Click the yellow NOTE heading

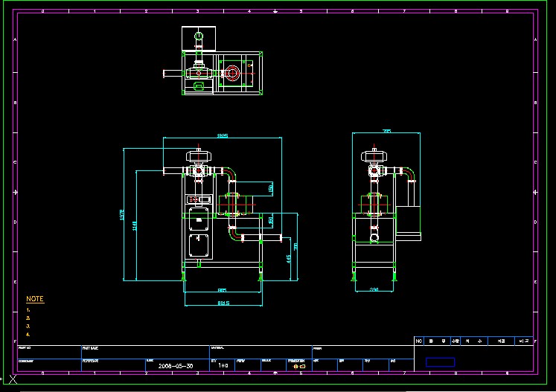tap(35, 299)
